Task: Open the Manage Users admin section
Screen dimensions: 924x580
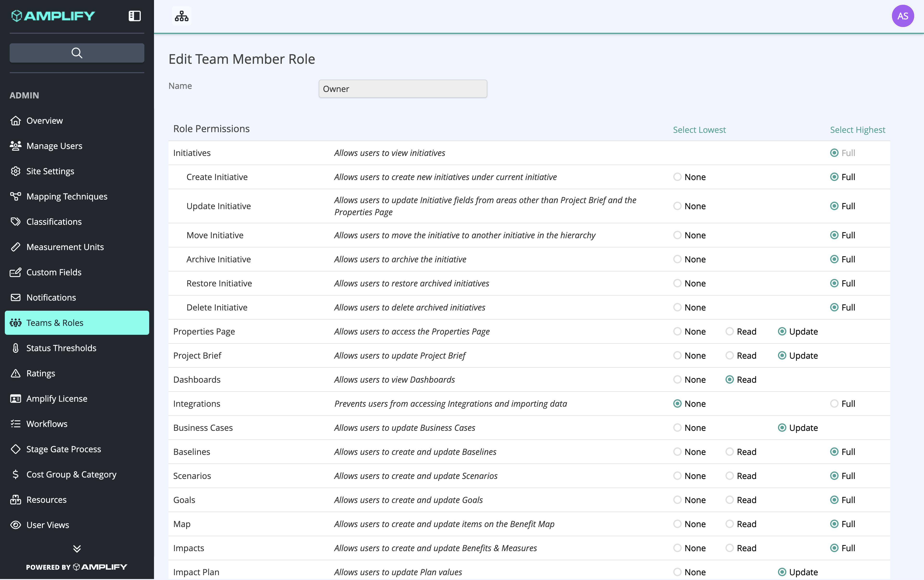Action: point(54,146)
